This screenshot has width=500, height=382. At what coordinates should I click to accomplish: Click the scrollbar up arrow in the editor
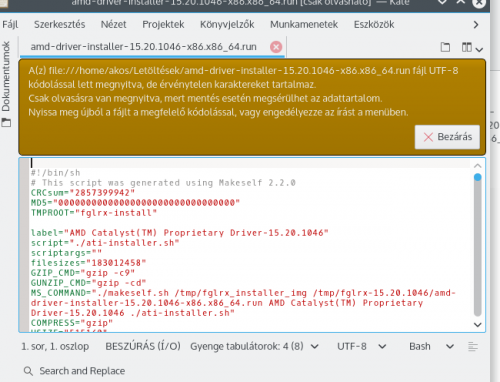tap(478, 166)
